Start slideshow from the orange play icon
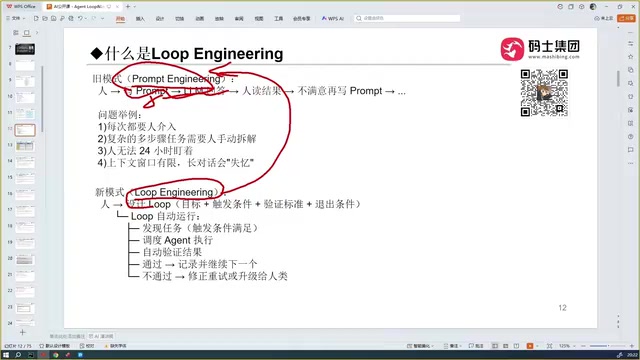The image size is (640, 360). 530,346
